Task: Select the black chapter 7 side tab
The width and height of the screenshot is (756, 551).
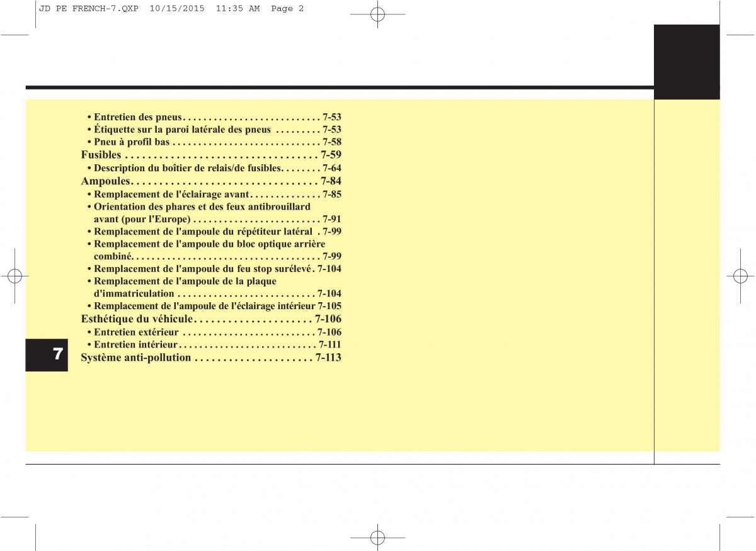Action: tap(47, 354)
